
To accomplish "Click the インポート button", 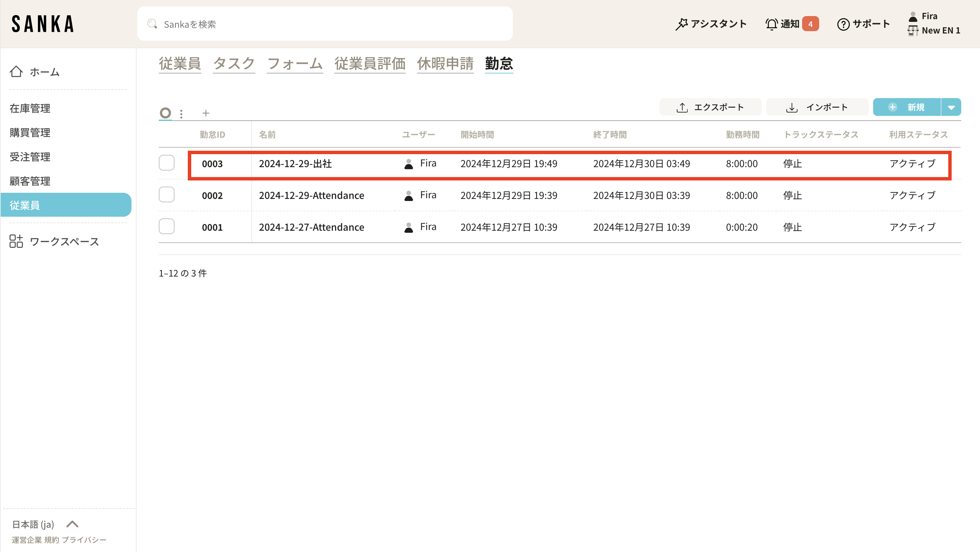I will [817, 107].
